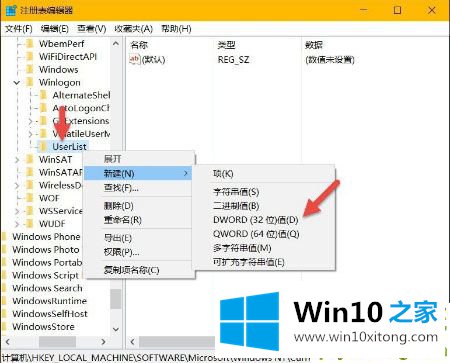Click the tree pane horizontal scroll-left arrow
This screenshot has width=450, height=363.
coord(8,342)
